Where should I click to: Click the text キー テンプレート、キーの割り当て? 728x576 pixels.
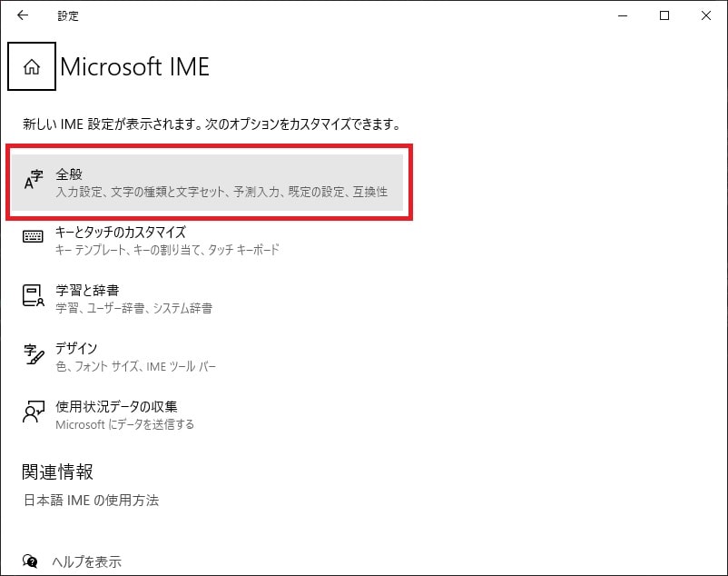130,250
